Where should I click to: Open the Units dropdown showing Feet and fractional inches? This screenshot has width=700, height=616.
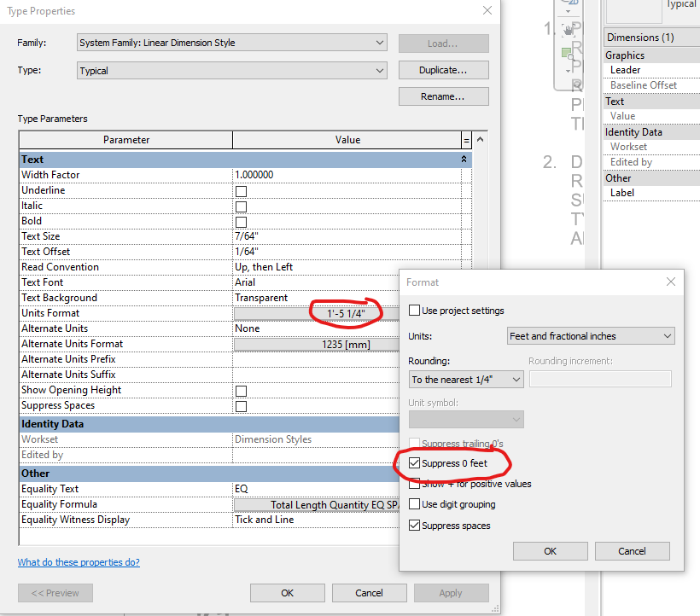point(590,336)
